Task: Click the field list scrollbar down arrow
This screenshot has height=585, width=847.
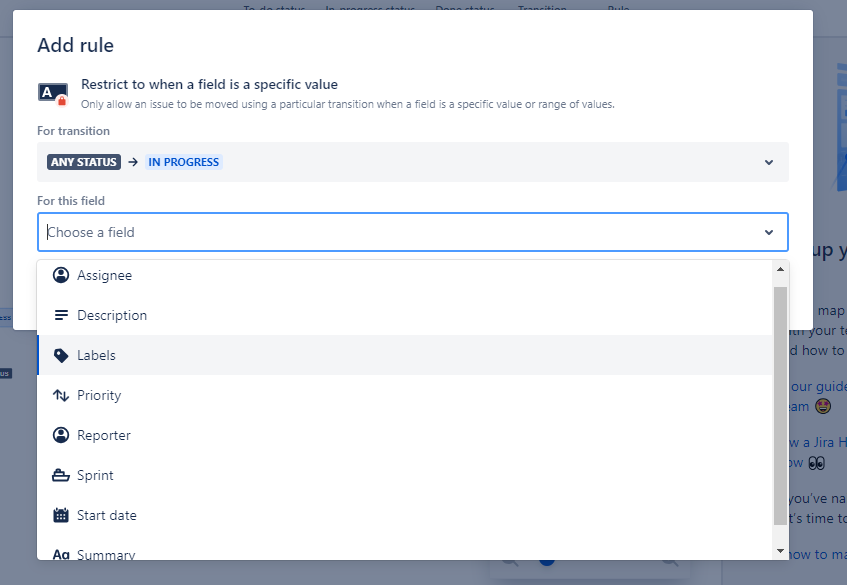Action: (781, 550)
